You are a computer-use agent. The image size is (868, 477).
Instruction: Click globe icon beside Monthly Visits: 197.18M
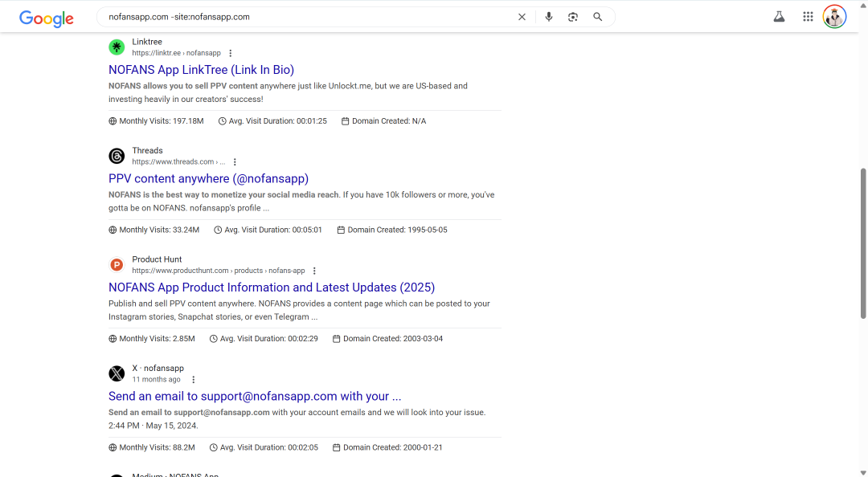(x=113, y=121)
